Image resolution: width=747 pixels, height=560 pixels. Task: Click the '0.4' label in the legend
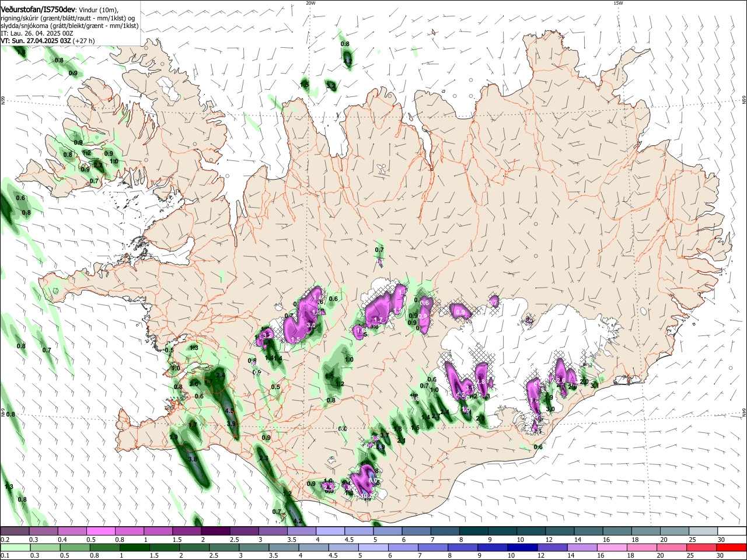pos(62,540)
